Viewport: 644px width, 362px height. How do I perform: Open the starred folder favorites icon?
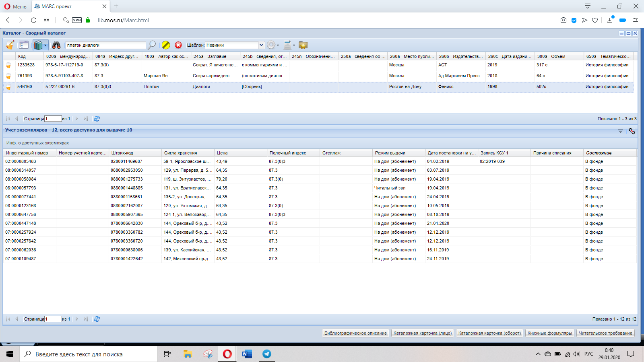[303, 45]
